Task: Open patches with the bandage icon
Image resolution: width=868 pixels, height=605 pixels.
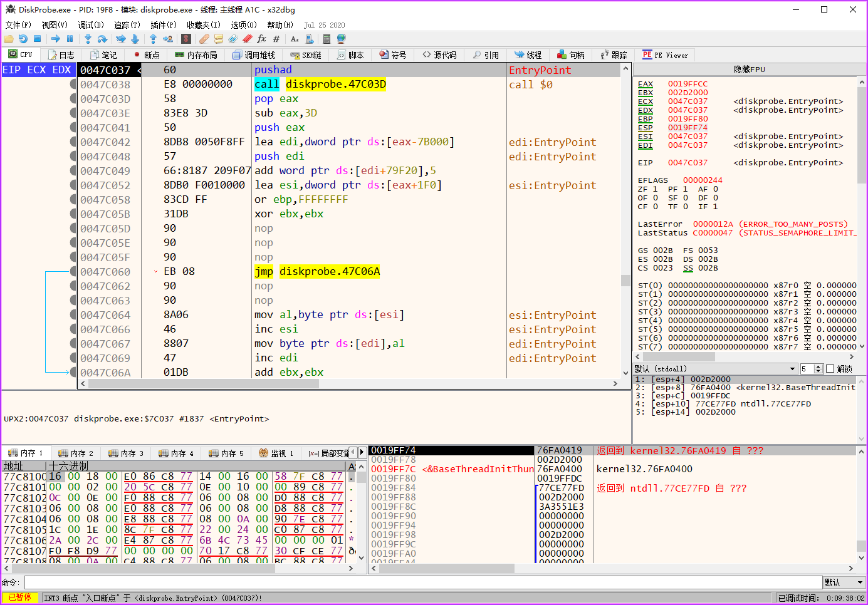Action: point(204,39)
